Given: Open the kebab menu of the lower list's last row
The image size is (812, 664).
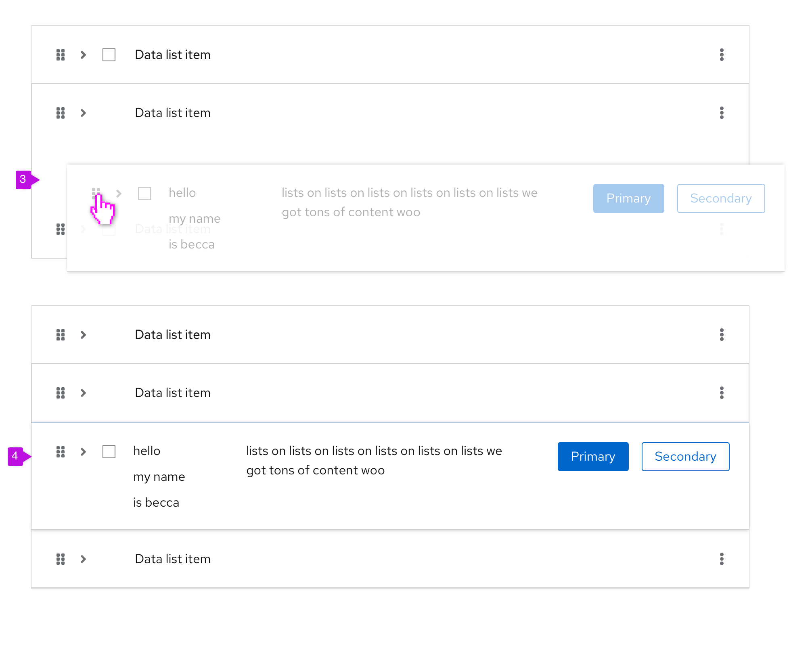Looking at the screenshot, I should coord(722,559).
